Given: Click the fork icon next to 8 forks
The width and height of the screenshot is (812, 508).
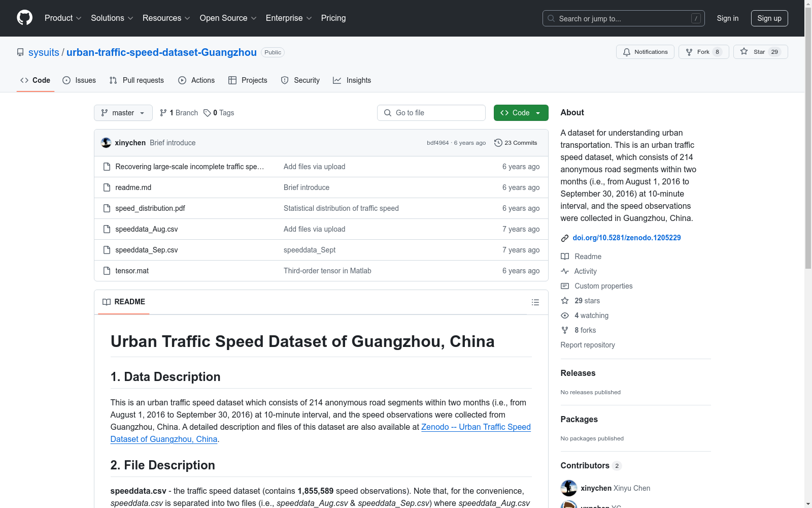Looking at the screenshot, I should [565, 330].
